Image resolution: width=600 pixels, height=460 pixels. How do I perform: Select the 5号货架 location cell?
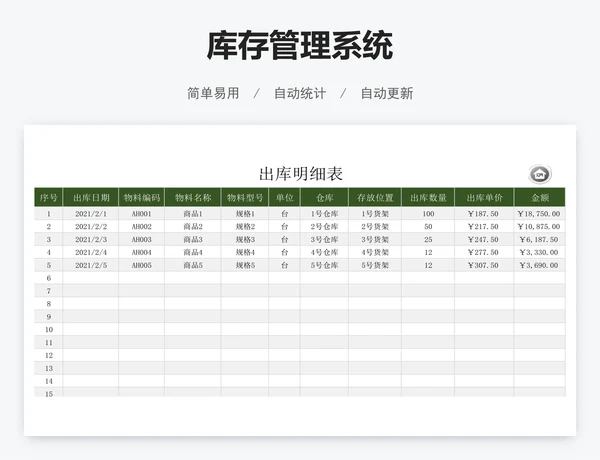point(375,265)
